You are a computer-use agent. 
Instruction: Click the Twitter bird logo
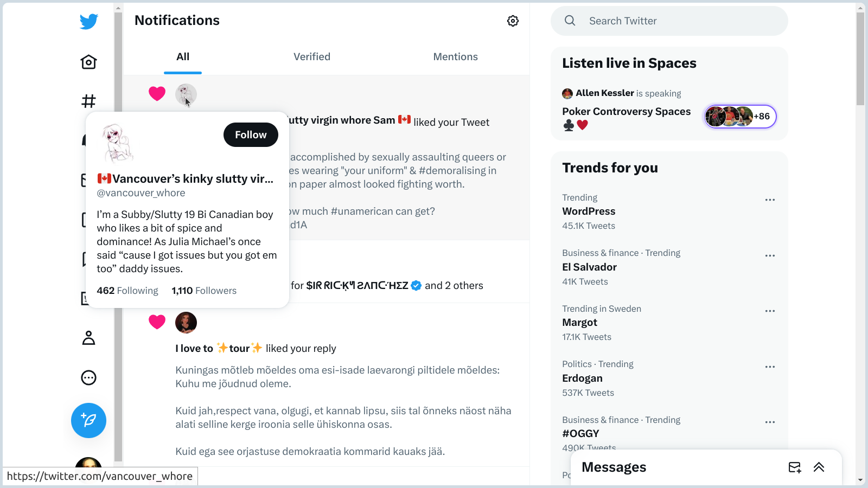click(89, 22)
